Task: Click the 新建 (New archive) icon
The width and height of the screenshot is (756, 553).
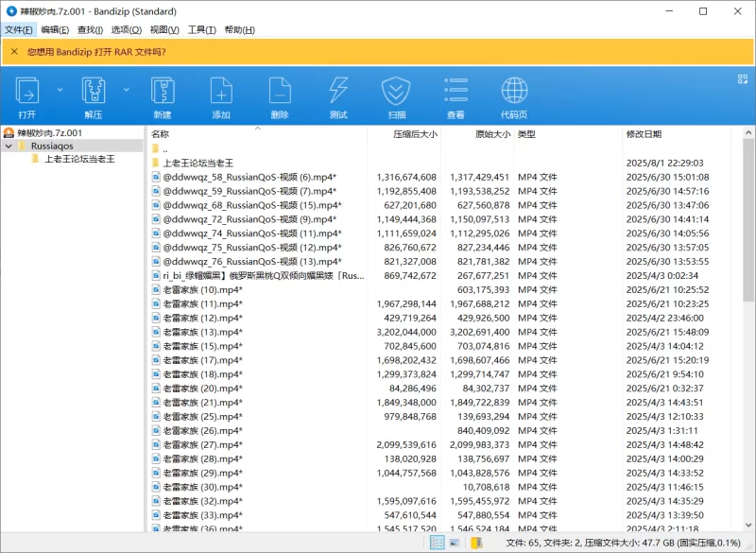Action: (x=162, y=96)
